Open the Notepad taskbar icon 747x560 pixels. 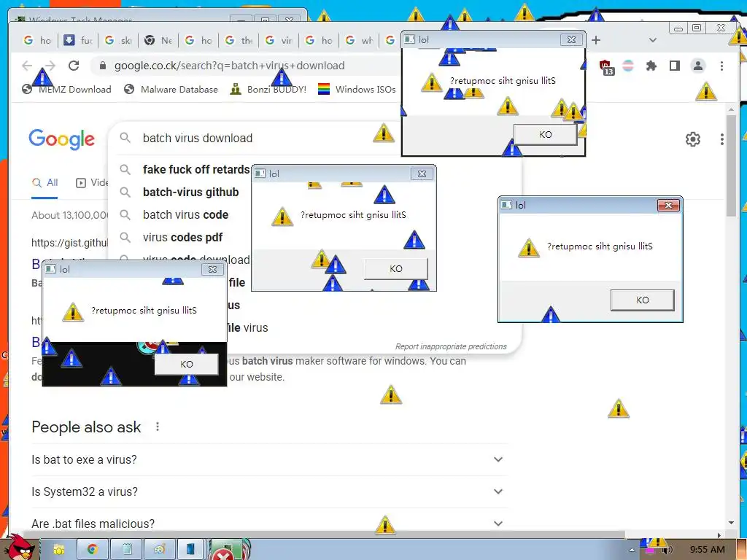pos(127,550)
